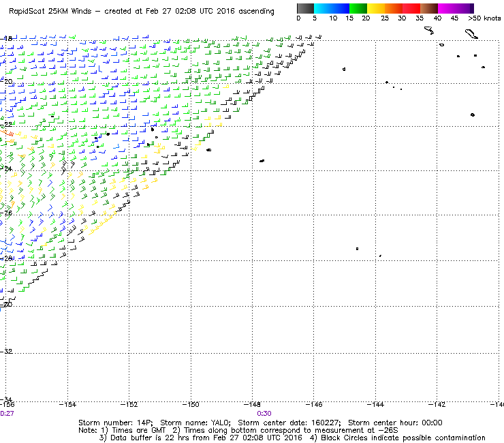
Task: Click the '-22' latitude axis label
Action: point(6,124)
